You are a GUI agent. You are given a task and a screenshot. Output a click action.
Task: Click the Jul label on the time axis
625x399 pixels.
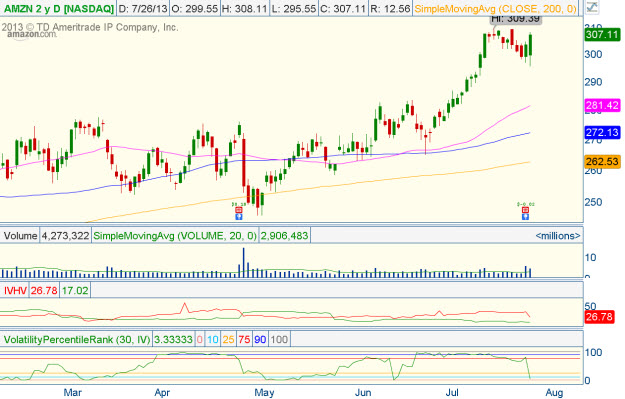click(x=452, y=393)
